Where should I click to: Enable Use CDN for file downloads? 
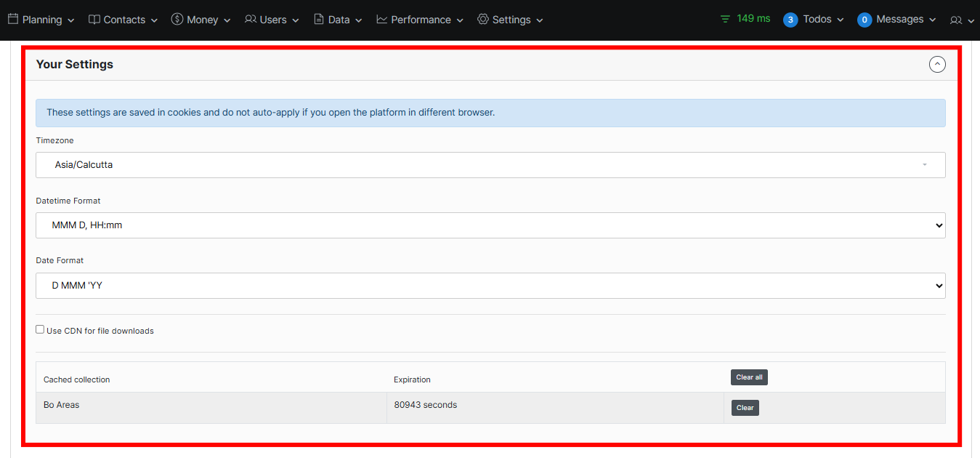click(41, 329)
